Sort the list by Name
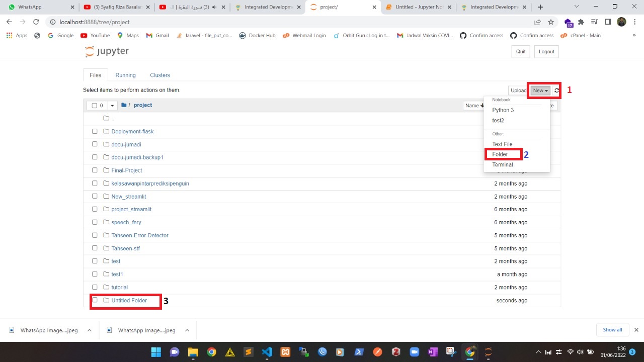Image resolution: width=644 pixels, height=362 pixels. 474,106
